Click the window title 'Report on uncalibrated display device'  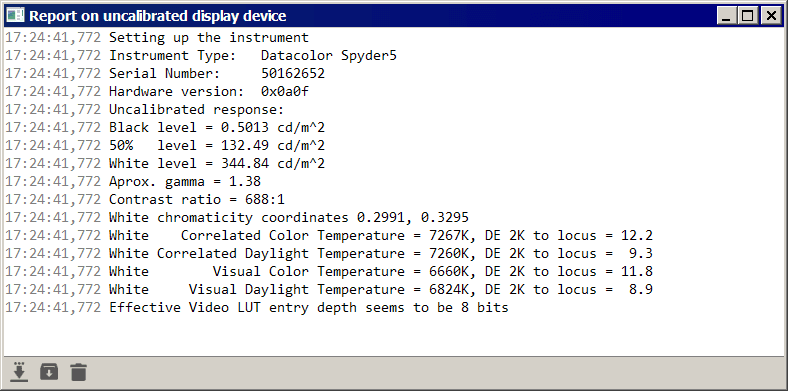coord(158,16)
